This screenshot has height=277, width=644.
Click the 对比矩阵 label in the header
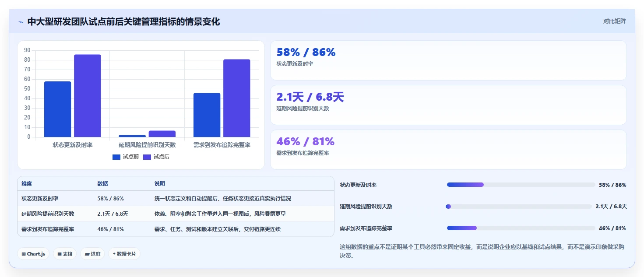click(x=614, y=21)
